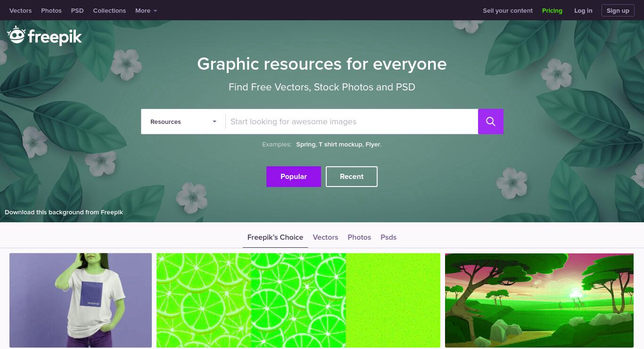Switch to the Psds tab
644x349 pixels.
[388, 237]
